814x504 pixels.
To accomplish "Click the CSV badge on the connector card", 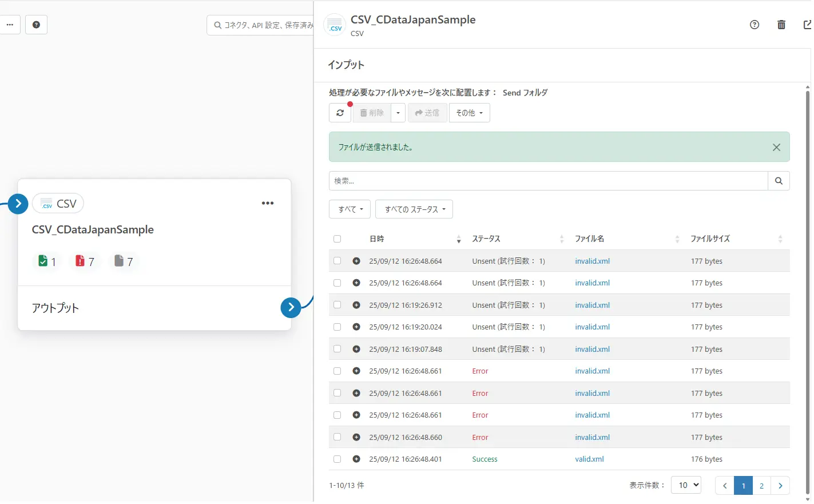I will (58, 204).
